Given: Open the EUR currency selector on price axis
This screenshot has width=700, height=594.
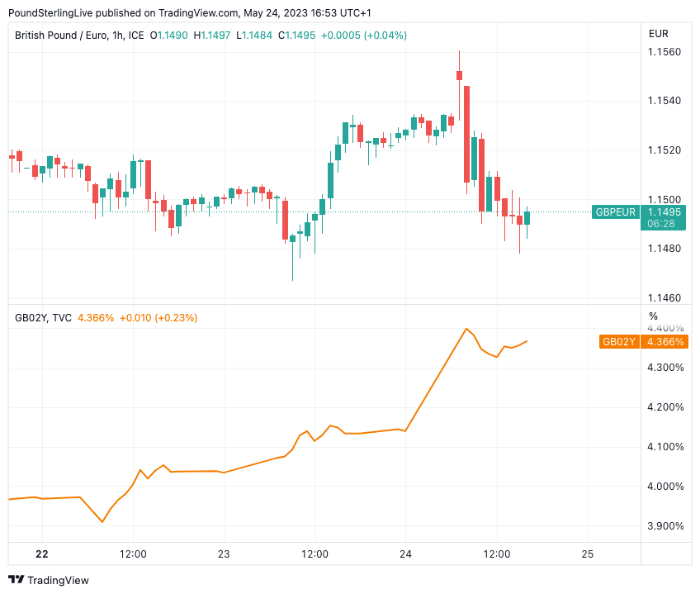Looking at the screenshot, I should [659, 34].
